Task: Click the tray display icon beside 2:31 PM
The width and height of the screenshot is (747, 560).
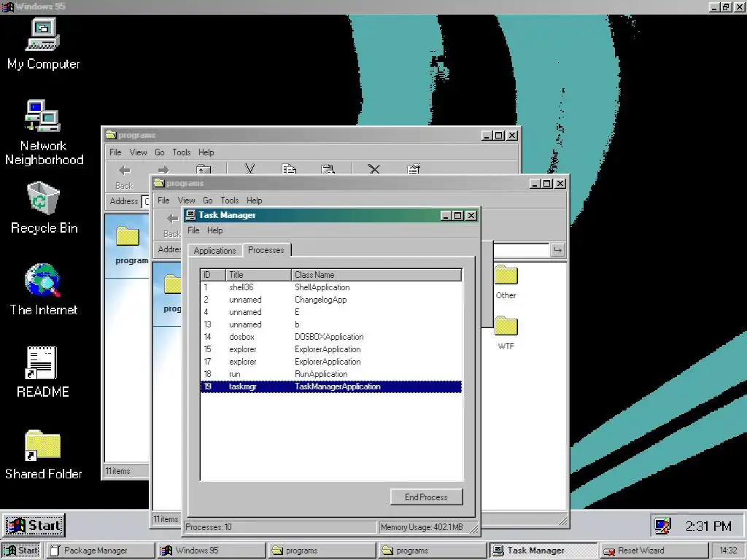Action: (x=662, y=526)
